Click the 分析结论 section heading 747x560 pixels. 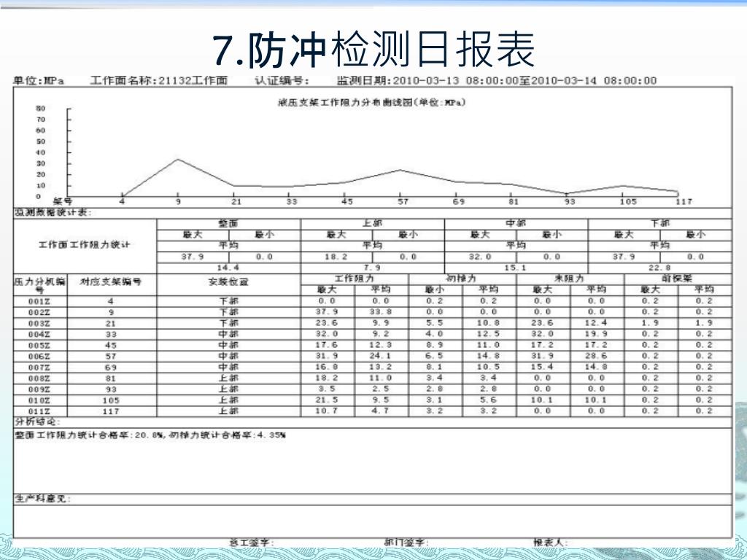click(x=37, y=422)
